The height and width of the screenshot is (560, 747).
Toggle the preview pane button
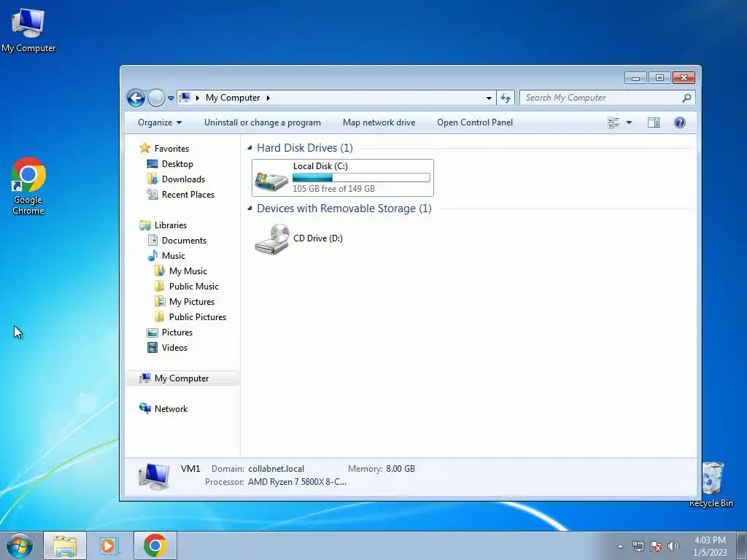point(654,122)
